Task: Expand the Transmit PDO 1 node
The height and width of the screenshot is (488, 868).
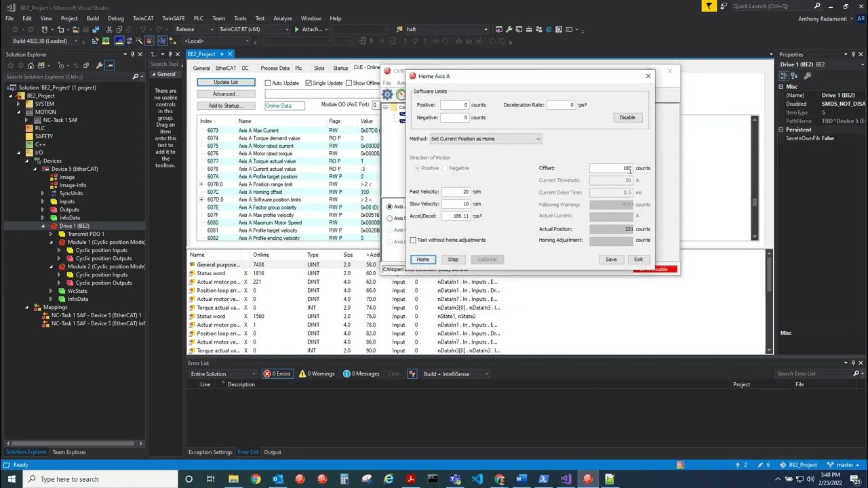Action: pyautogui.click(x=51, y=234)
